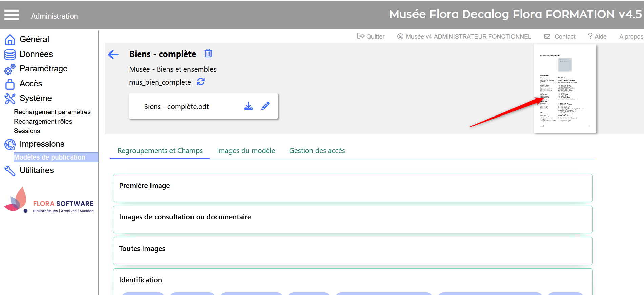This screenshot has height=295, width=644.
Task: Click the Quitter link
Action: click(371, 36)
